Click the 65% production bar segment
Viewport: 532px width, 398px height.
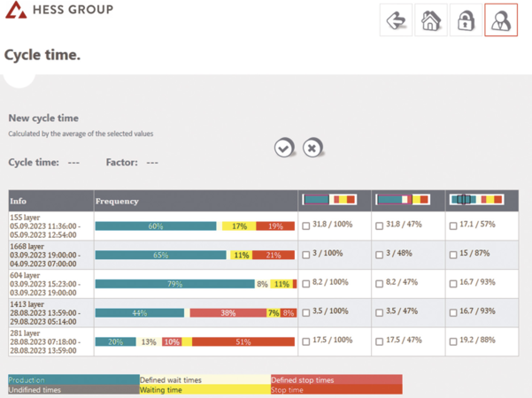160,255
